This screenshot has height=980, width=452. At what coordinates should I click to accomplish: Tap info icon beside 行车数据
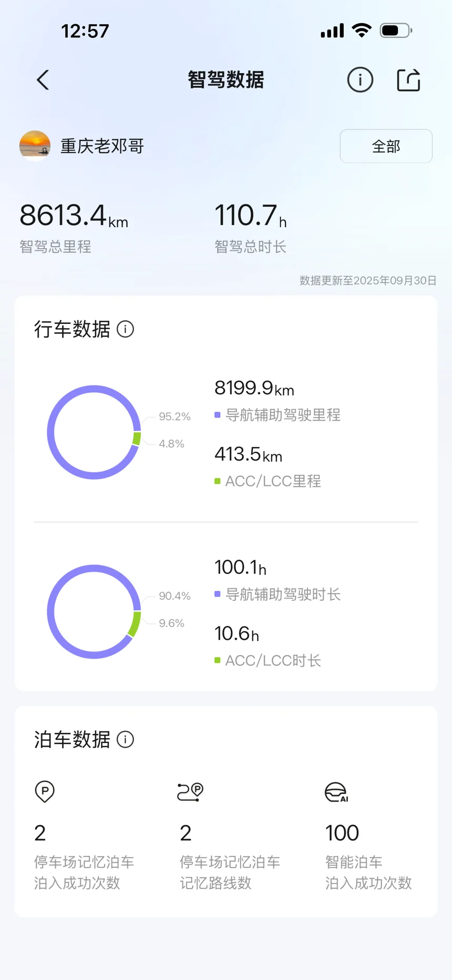pos(125,330)
